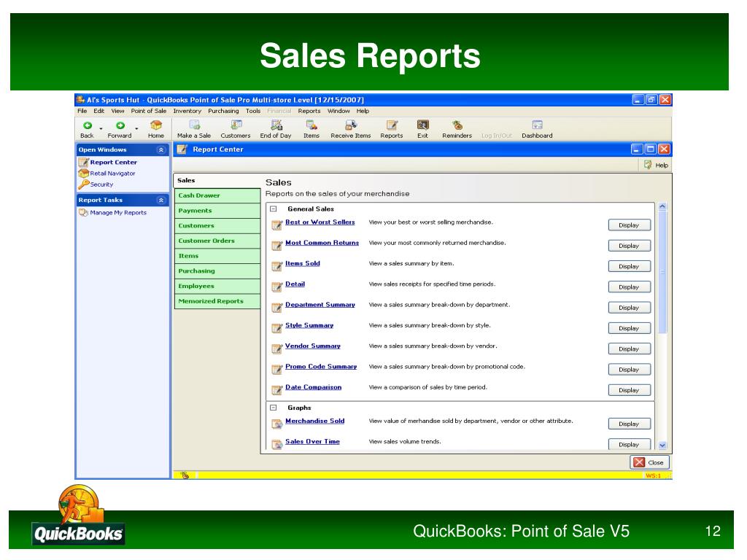Click the reminder icon in status bar
The image size is (747, 560).
click(185, 475)
